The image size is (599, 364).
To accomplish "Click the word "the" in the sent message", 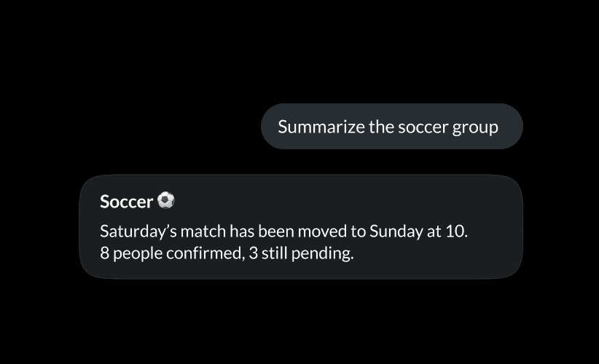I will (x=382, y=127).
